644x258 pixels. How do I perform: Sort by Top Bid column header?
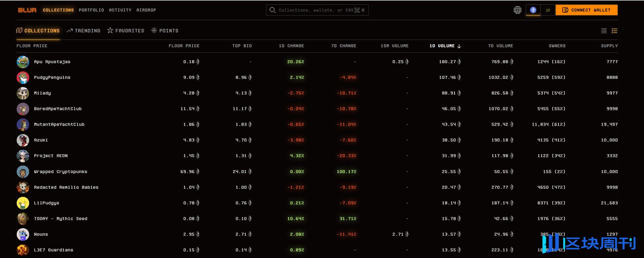coord(242,46)
